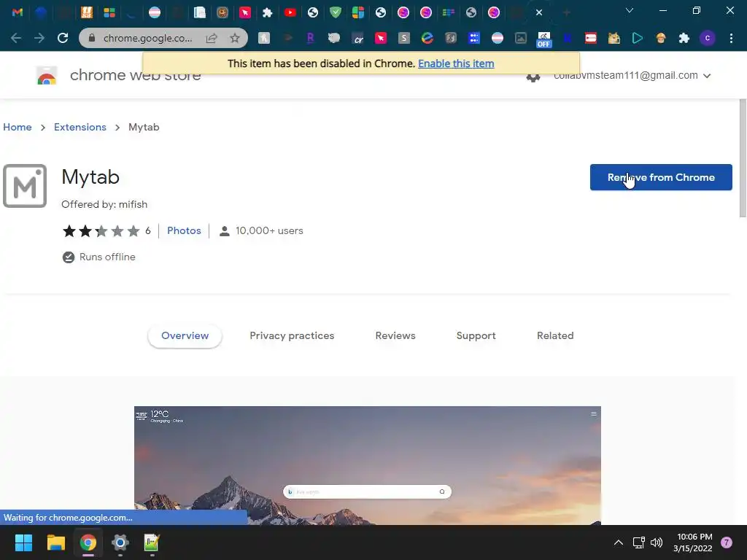The width and height of the screenshot is (747, 560).
Task: Open the purple R extension
Action: coord(310,38)
